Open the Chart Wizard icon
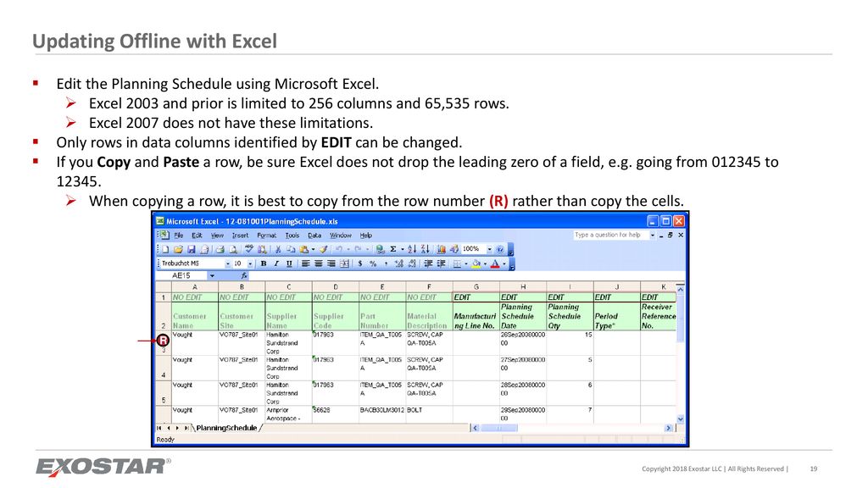Screen dimensions: 868x488 (x=441, y=250)
